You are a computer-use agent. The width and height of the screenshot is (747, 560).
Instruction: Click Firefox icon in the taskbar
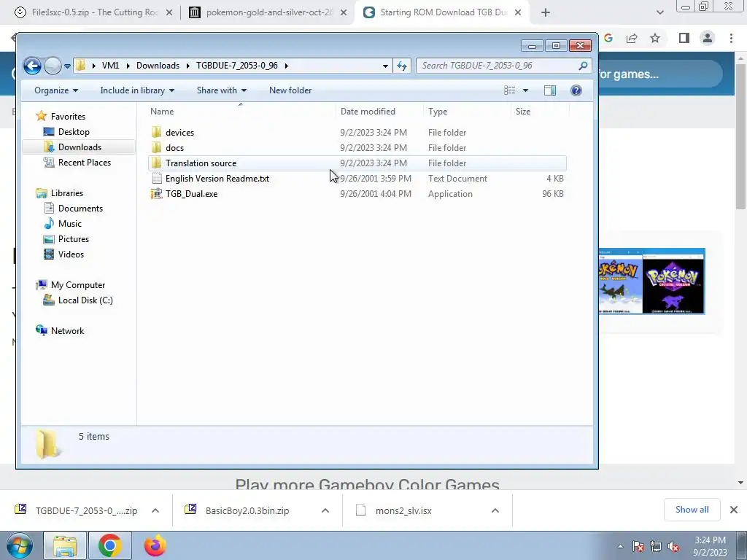click(x=155, y=545)
